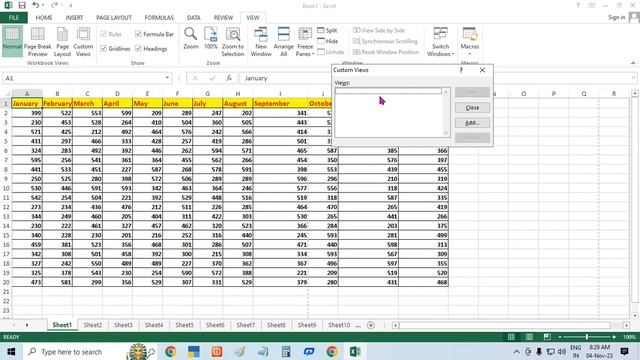The height and width of the screenshot is (360, 640).
Task: Close the Custom Views dialog with X
Action: [x=482, y=70]
